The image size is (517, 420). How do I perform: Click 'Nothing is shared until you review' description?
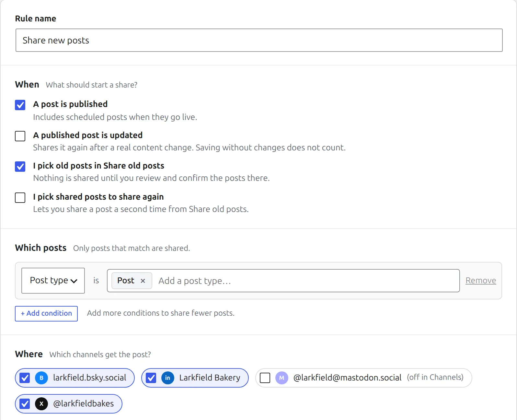click(x=151, y=178)
